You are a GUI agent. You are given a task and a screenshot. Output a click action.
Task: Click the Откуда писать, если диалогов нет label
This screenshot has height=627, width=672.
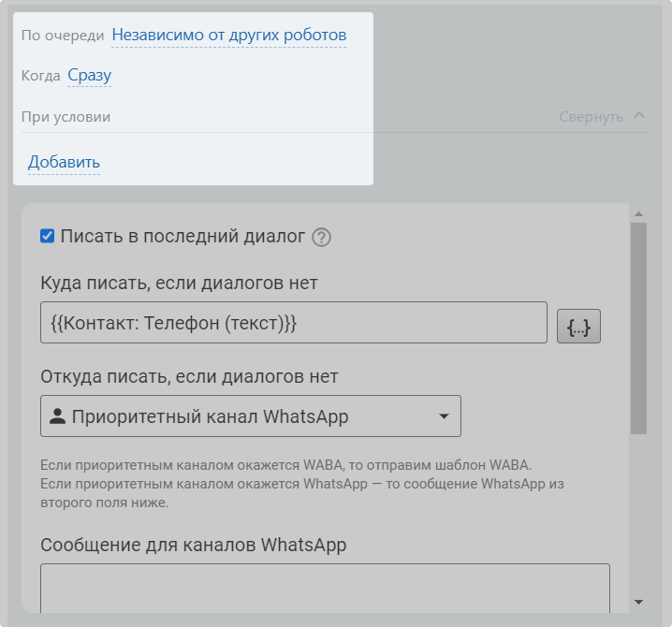click(x=189, y=377)
